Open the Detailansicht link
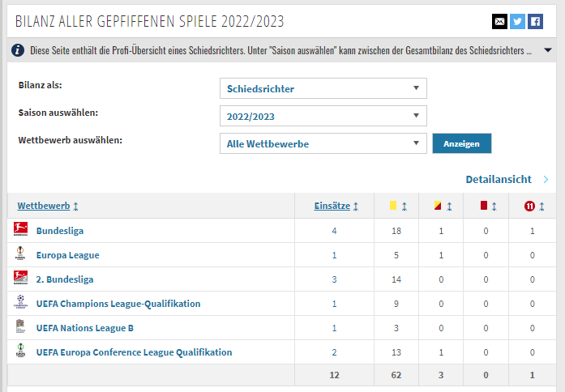This screenshot has width=565, height=392. (499, 179)
